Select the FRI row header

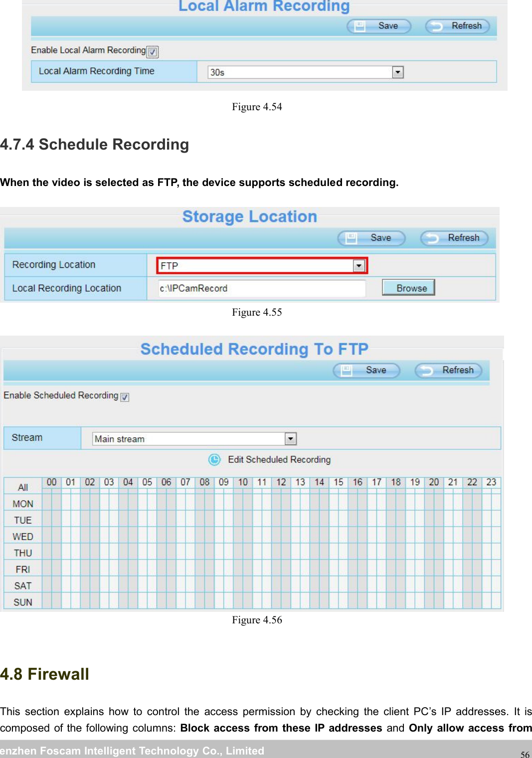pos(23,569)
